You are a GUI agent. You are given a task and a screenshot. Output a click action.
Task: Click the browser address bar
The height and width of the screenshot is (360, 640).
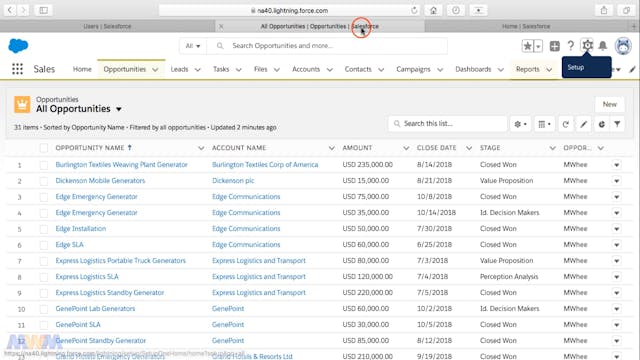coord(289,10)
